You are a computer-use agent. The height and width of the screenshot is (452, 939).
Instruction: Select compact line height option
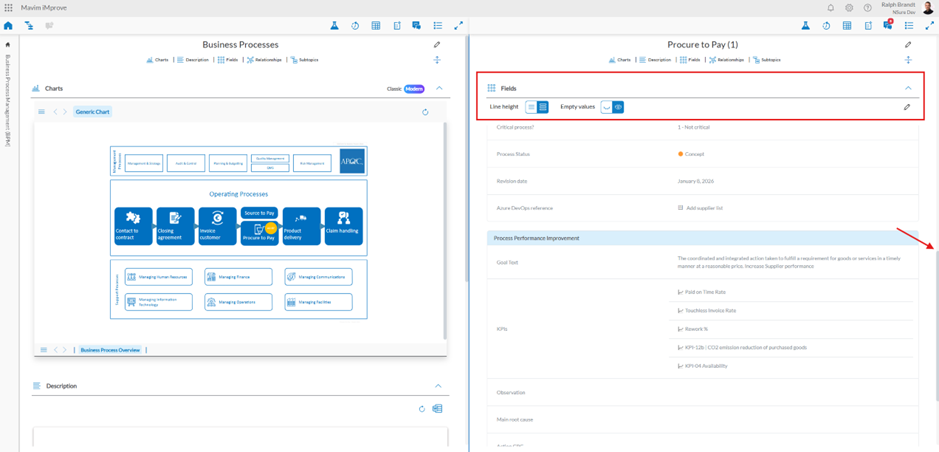pyautogui.click(x=531, y=107)
